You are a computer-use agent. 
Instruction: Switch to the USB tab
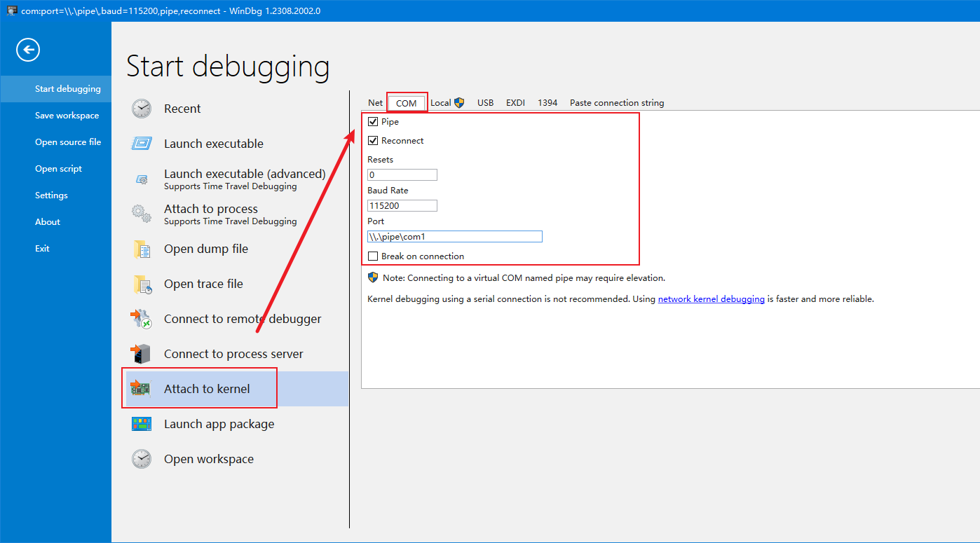[485, 103]
